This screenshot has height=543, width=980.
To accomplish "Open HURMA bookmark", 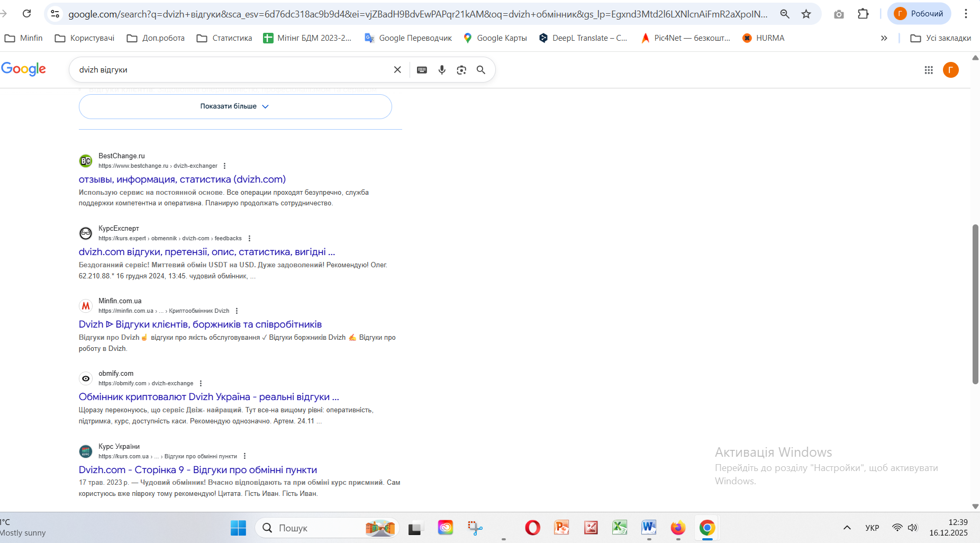I will 763,38.
